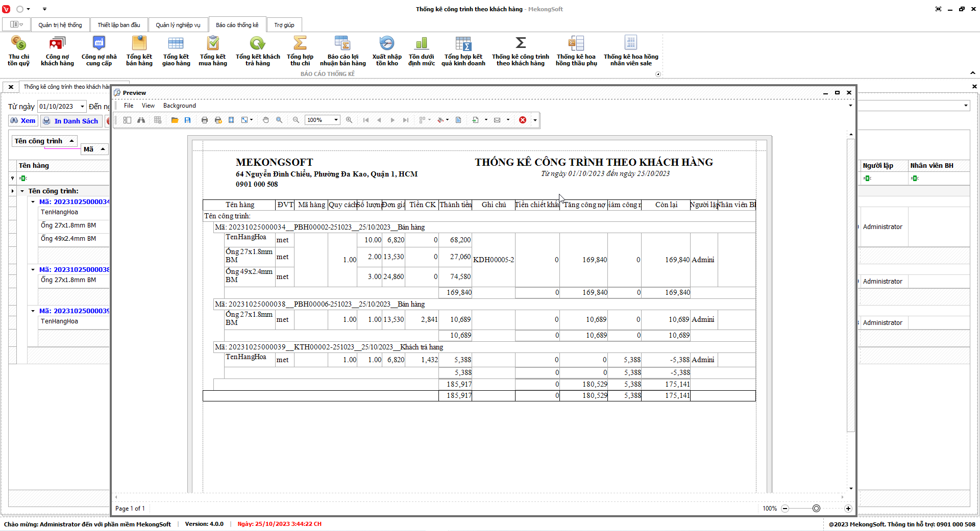Image resolution: width=980 pixels, height=531 pixels.
Task: Click Quick Print icon in Preview toolbar
Action: pos(218,120)
